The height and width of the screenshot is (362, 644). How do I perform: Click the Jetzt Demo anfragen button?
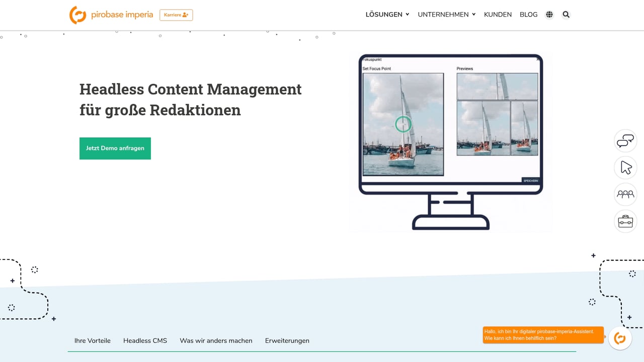pyautogui.click(x=115, y=148)
